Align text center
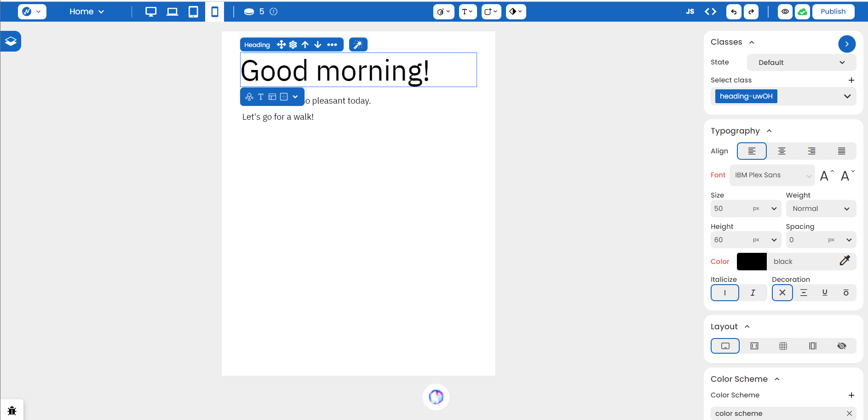868x420 pixels. [x=782, y=151]
